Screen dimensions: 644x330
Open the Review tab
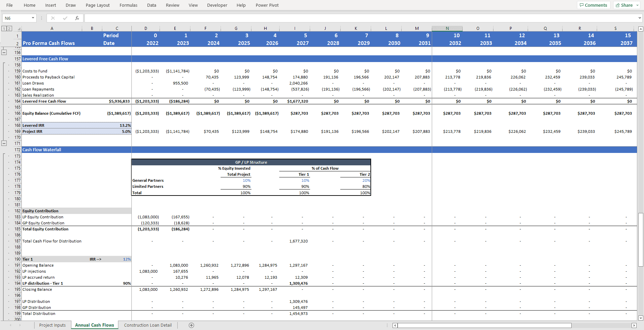point(173,5)
